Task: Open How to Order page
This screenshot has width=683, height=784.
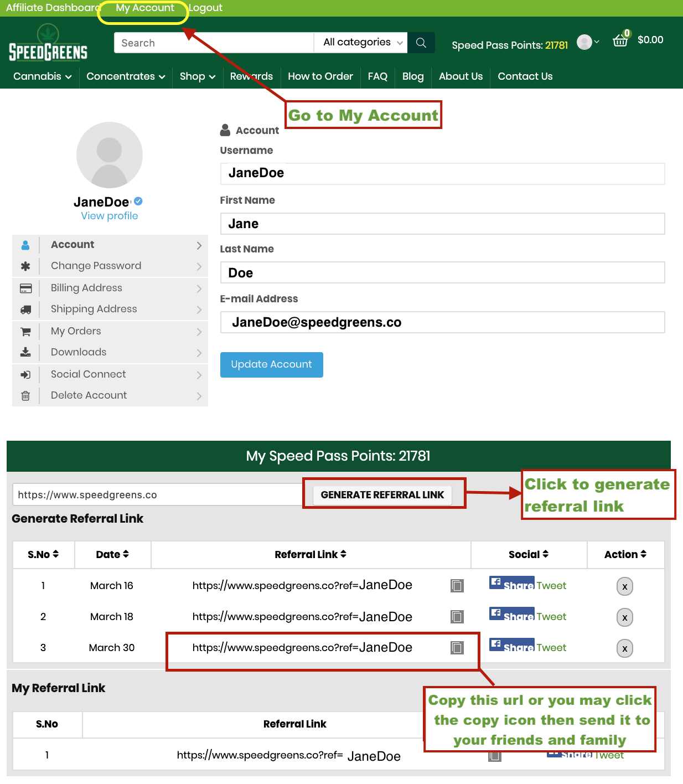Action: click(320, 76)
